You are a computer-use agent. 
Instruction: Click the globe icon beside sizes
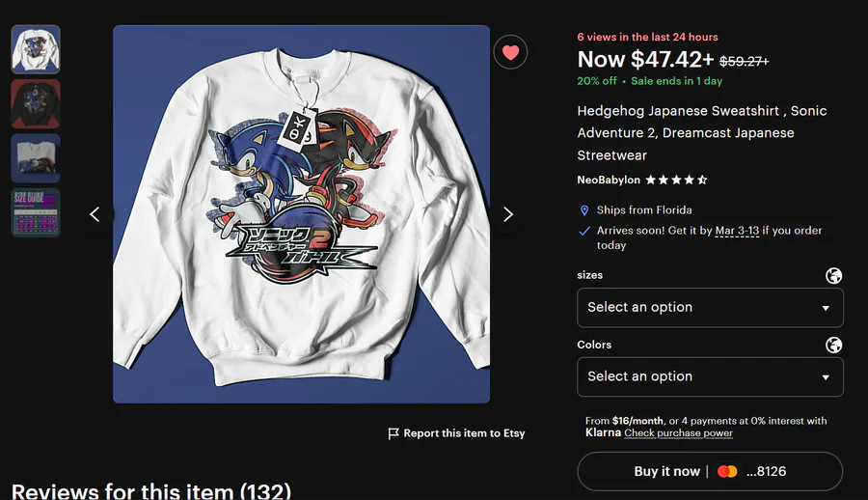click(x=834, y=276)
